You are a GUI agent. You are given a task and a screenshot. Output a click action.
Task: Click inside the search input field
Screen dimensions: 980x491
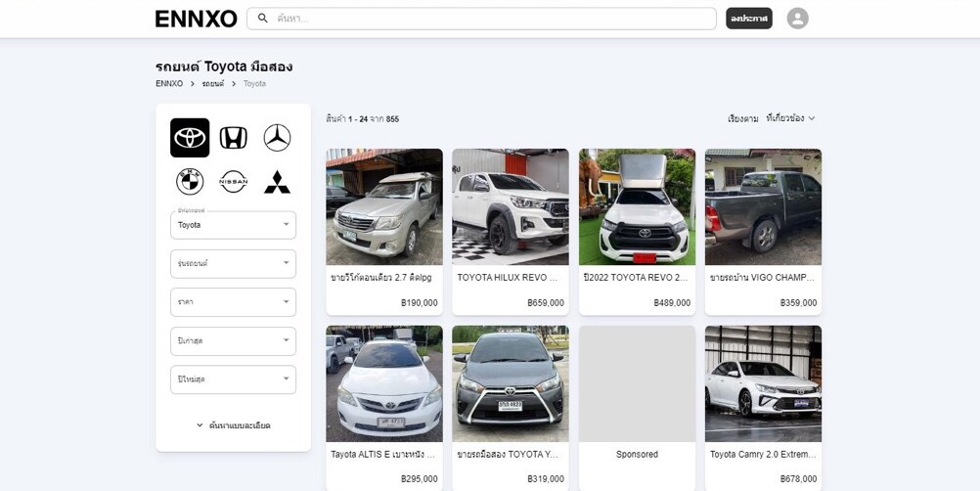click(489, 19)
